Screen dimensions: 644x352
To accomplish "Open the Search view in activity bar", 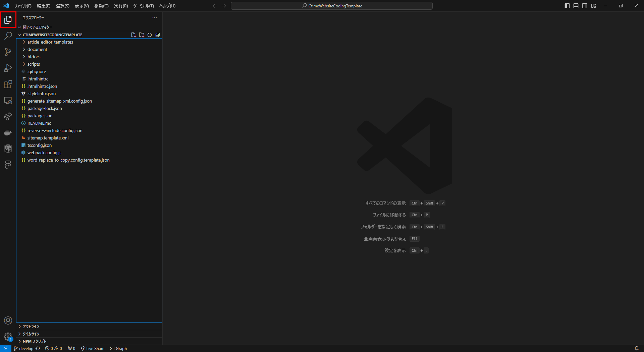I will click(8, 36).
